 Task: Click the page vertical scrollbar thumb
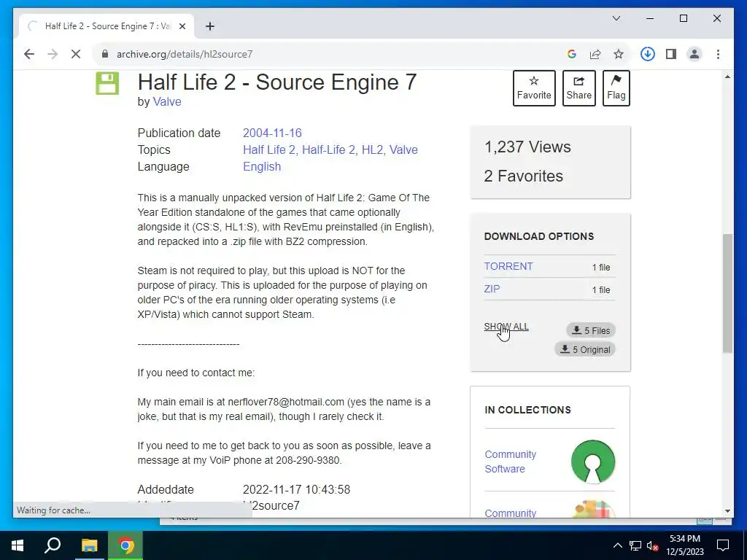pyautogui.click(x=727, y=293)
